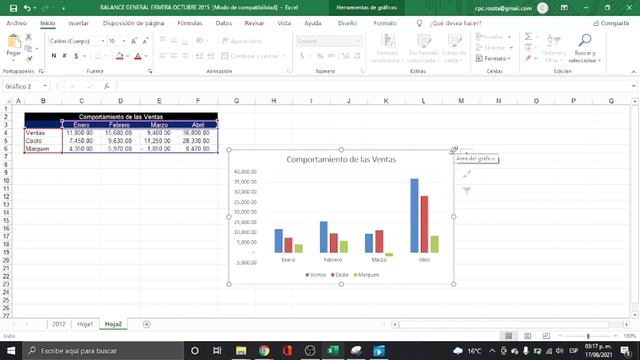Select the chart title Comportamiento de las Ventas
Viewport: 640px width, 360px height.
coord(341,159)
